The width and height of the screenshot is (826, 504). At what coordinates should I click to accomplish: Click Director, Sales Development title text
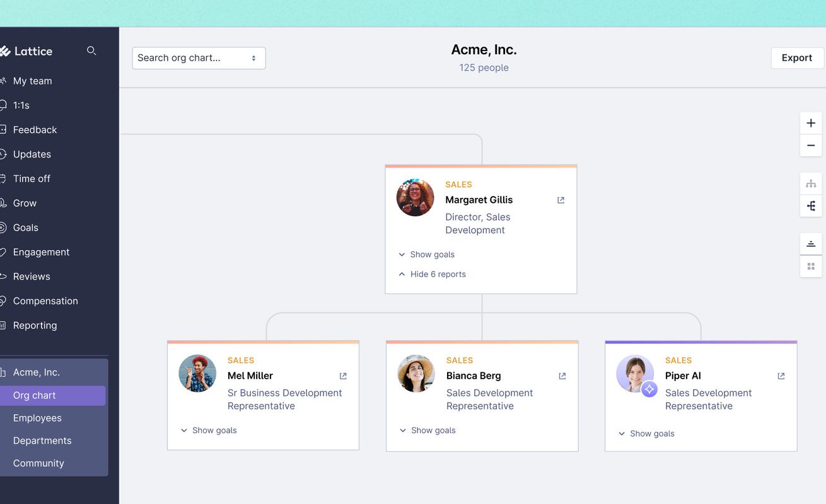point(478,224)
